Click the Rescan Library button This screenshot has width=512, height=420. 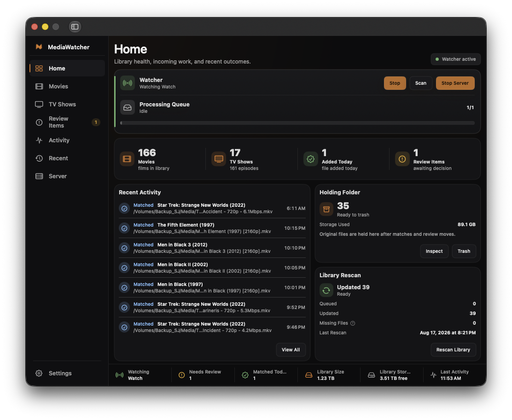click(453, 350)
